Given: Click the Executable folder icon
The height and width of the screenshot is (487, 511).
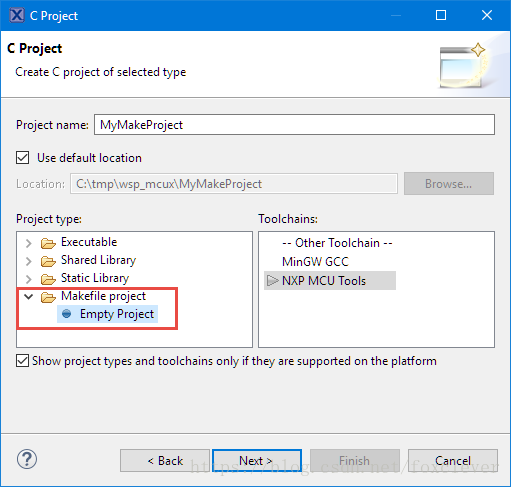Looking at the screenshot, I should click(x=48, y=243).
